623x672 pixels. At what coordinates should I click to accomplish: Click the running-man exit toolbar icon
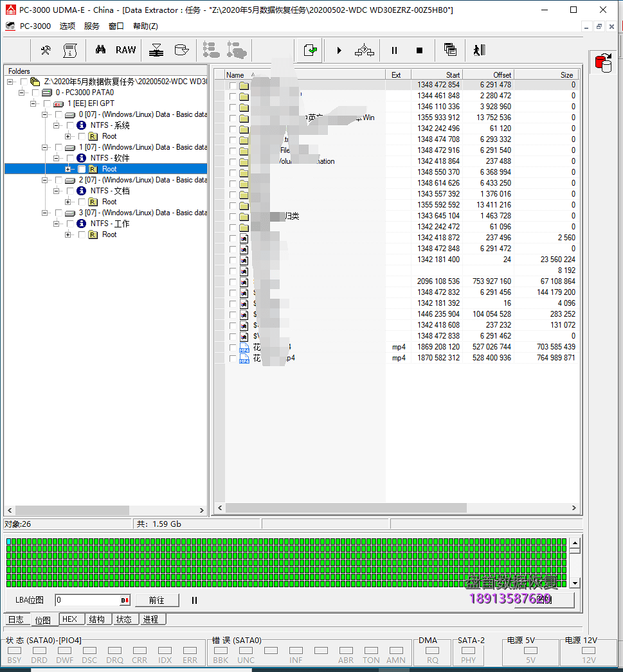(479, 50)
